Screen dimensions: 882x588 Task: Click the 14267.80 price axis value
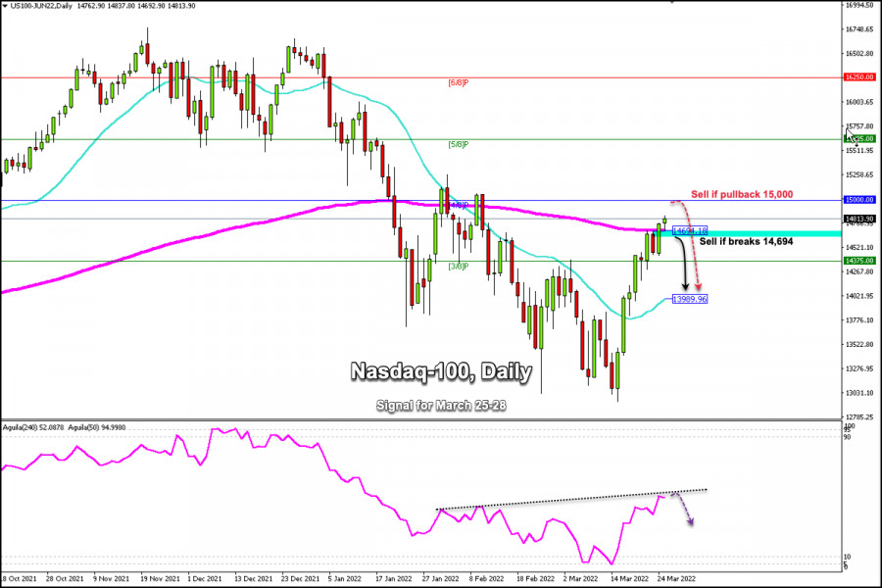click(x=859, y=271)
